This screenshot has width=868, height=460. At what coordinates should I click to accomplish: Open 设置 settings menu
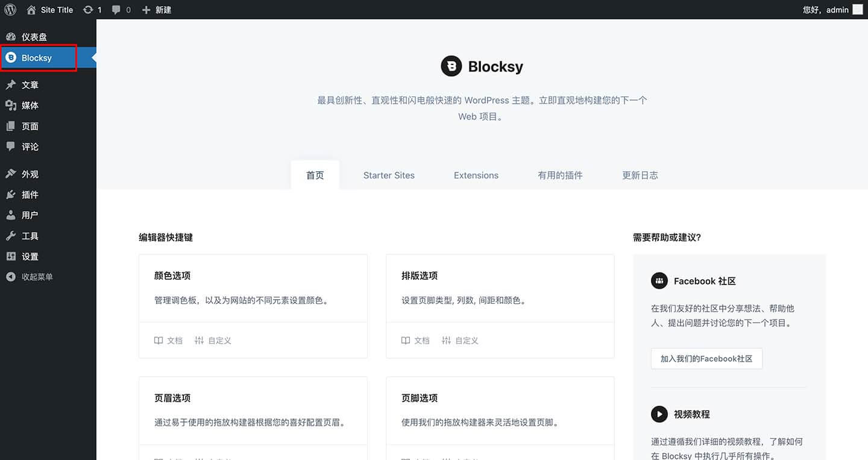pos(48,256)
